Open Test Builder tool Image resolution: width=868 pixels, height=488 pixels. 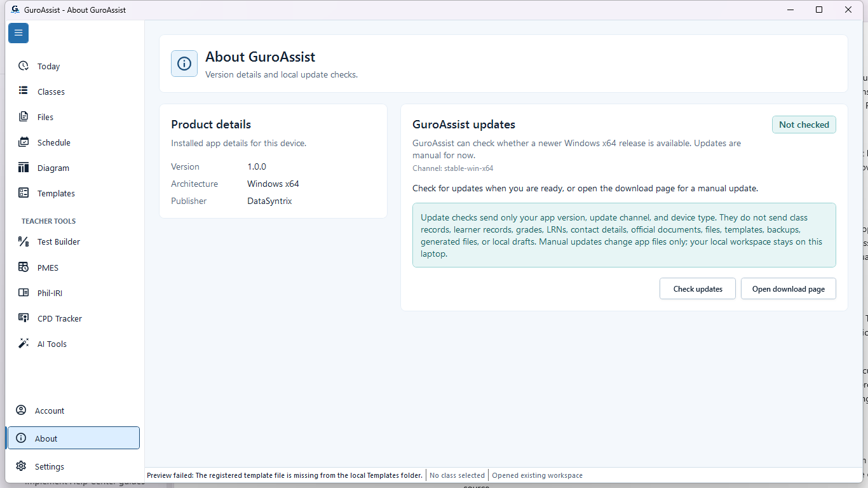coord(73,241)
